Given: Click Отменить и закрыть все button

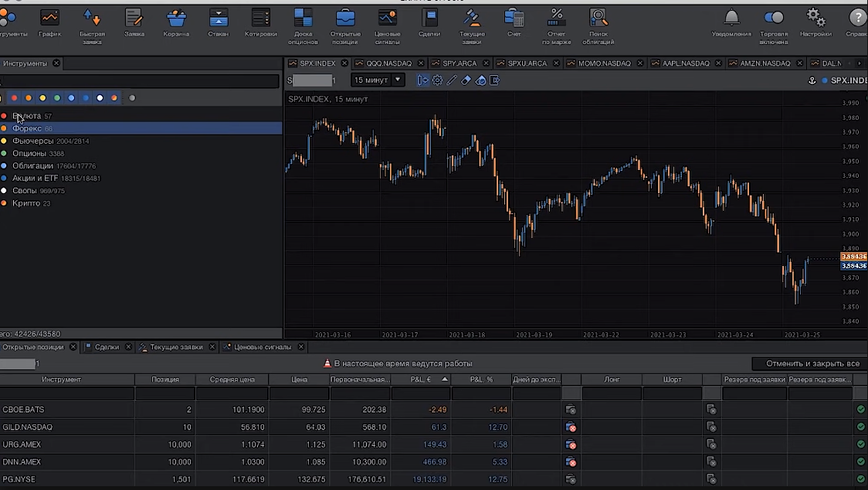Looking at the screenshot, I should 812,363.
